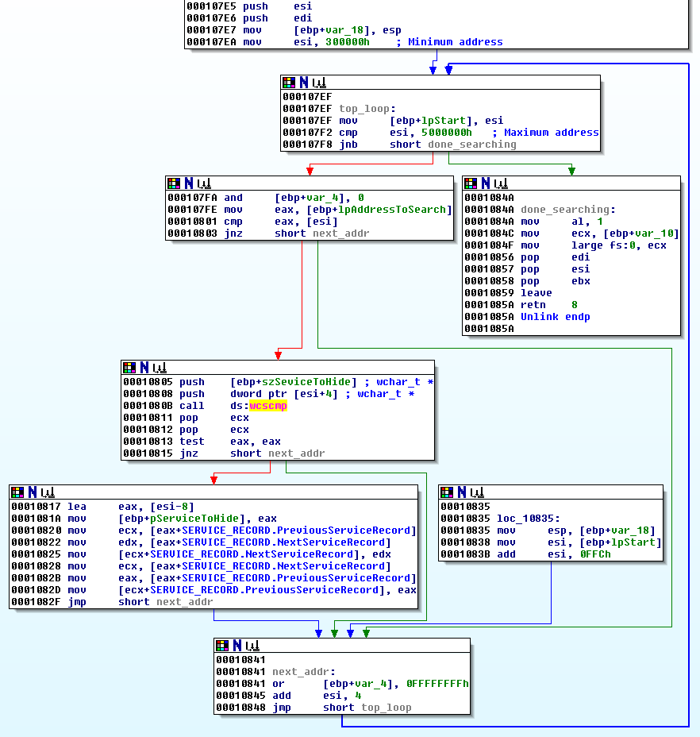Click the group icon on next_addr block
Viewport: 700px width, 737px height.
252,645
